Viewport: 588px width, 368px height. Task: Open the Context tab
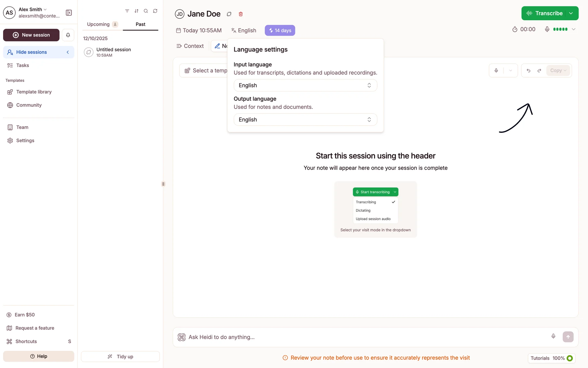click(x=190, y=46)
